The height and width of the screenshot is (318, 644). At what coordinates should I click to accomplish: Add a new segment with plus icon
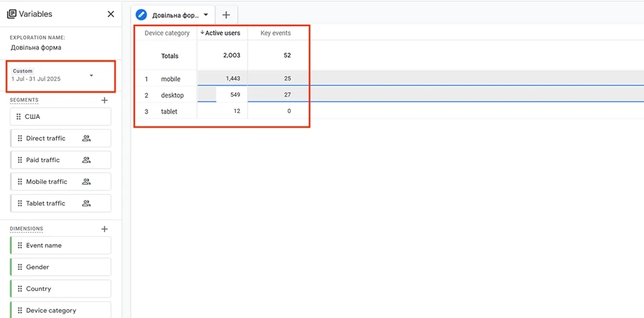point(105,100)
